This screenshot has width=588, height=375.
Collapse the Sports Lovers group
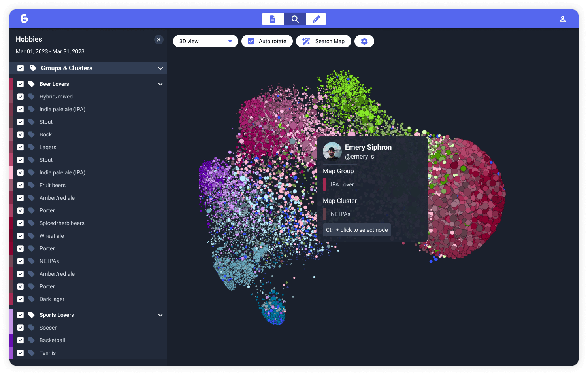click(x=160, y=315)
